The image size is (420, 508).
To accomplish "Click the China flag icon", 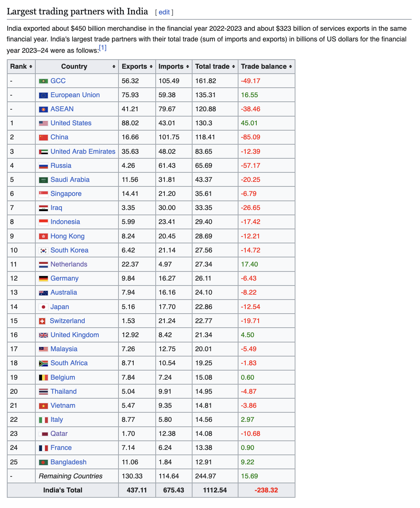I will tap(44, 137).
